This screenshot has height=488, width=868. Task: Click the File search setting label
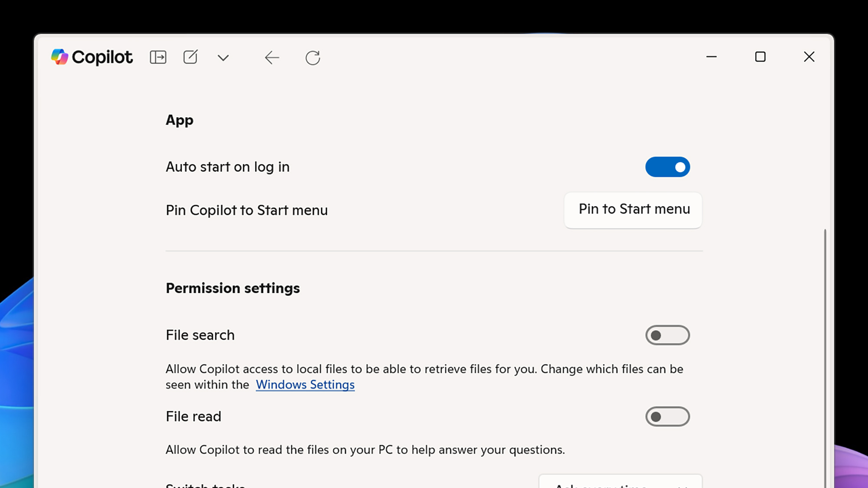tap(200, 335)
